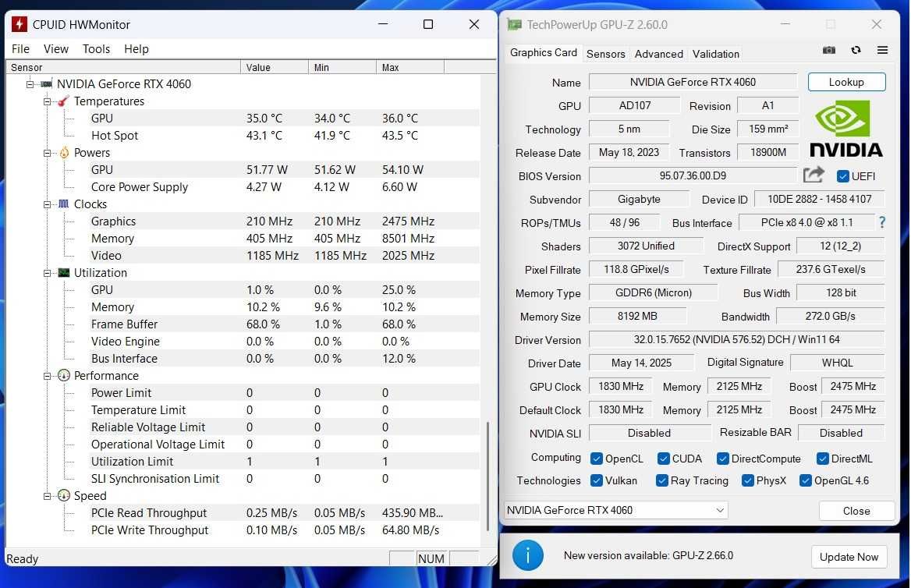Click the Performance gauge icon

point(64,375)
